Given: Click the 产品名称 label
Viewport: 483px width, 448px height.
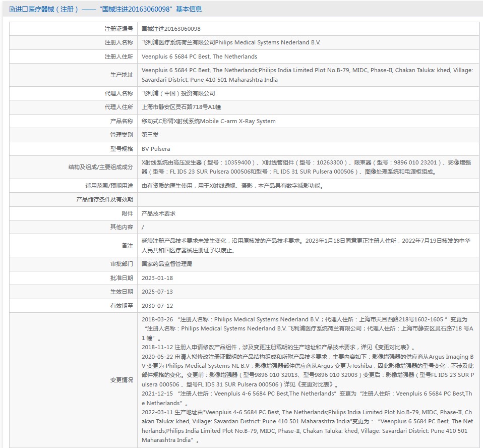Looking at the screenshot, I should tap(122, 121).
